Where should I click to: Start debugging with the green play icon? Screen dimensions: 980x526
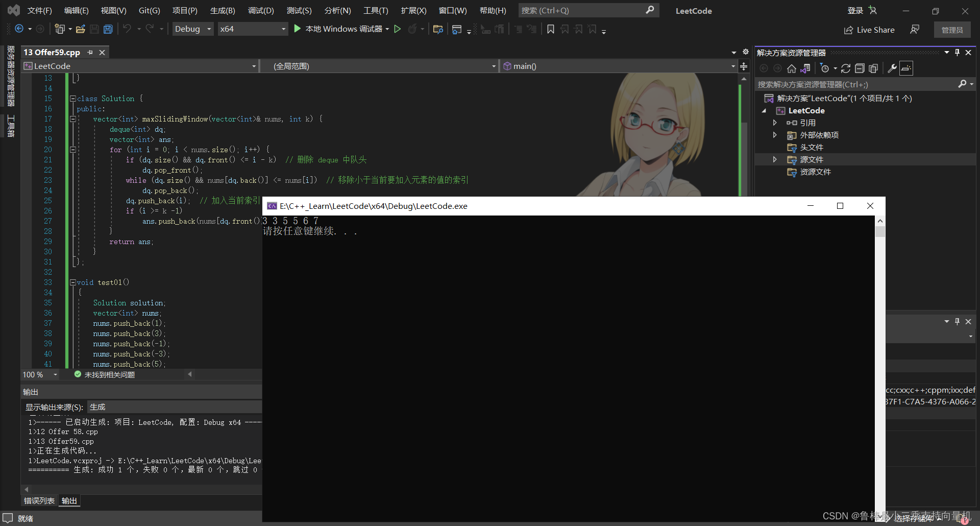(297, 29)
